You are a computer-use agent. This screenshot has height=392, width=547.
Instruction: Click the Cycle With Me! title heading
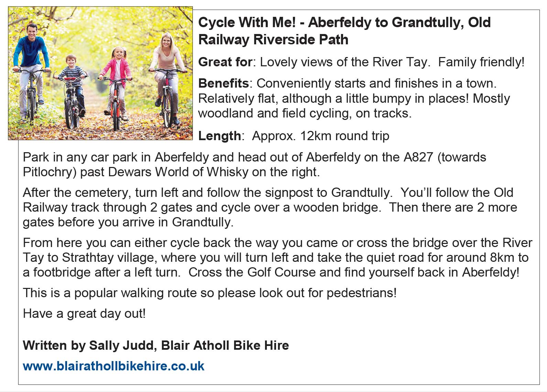(x=344, y=31)
